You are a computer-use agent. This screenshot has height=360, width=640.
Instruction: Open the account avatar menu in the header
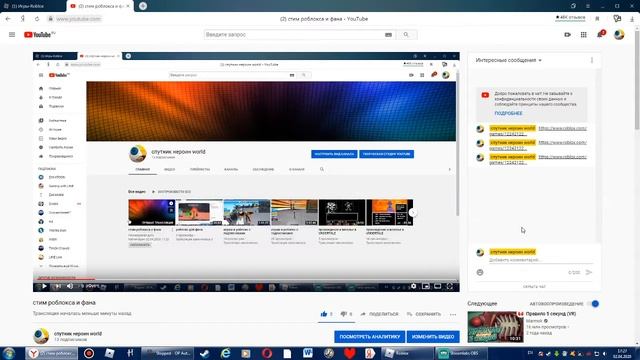[619, 35]
